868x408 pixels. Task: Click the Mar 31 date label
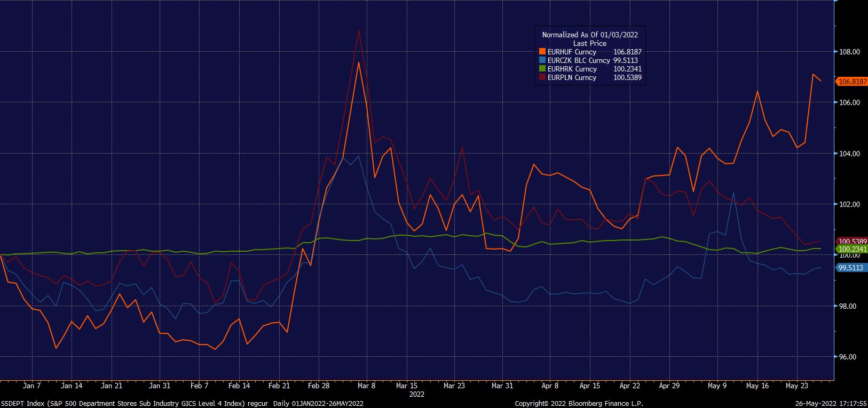click(x=502, y=386)
